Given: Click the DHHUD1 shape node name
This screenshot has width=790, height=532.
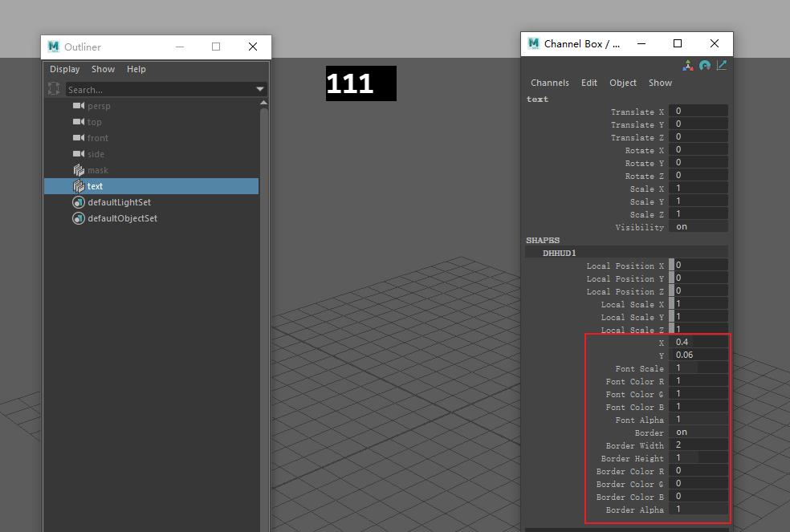Looking at the screenshot, I should click(x=560, y=253).
